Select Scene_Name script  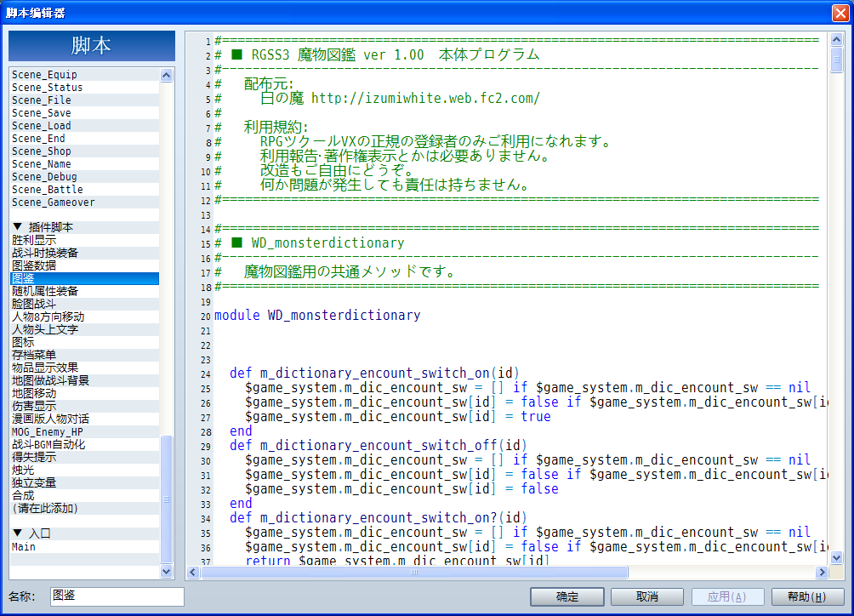(84, 164)
